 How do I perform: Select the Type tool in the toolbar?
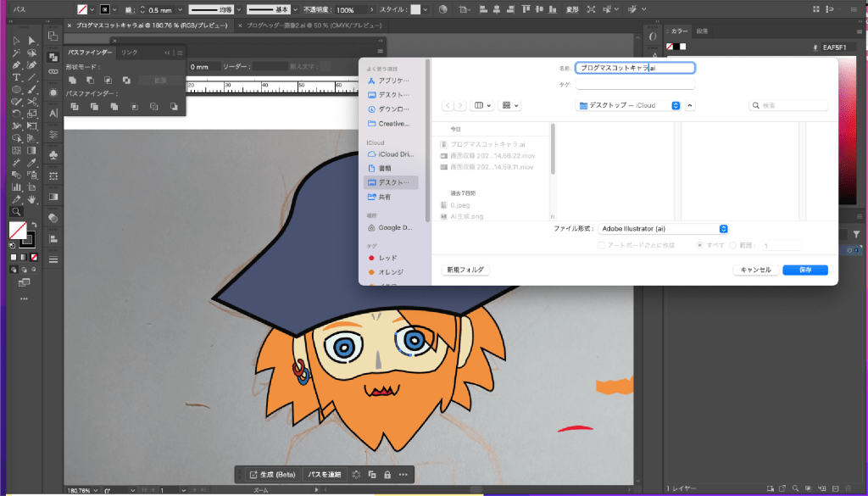coord(17,77)
